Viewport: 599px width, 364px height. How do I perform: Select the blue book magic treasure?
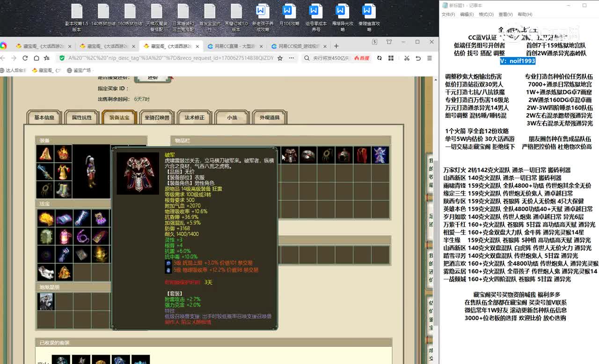[x=64, y=218]
